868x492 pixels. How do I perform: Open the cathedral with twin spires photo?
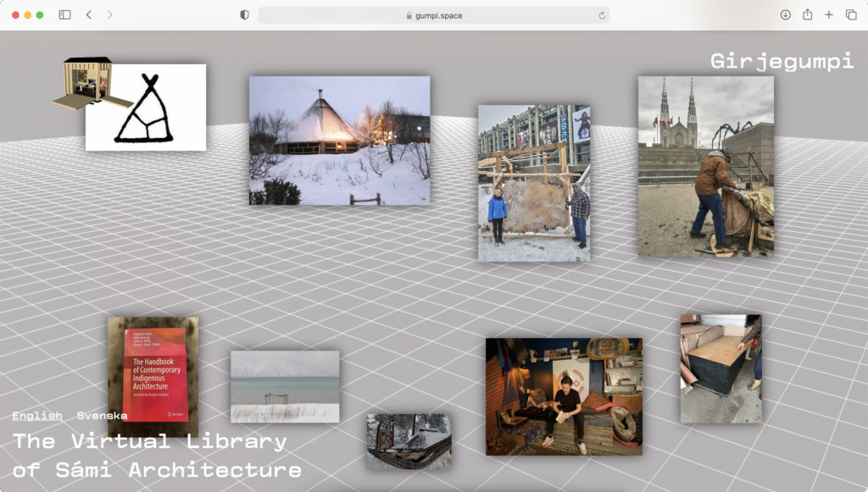[x=705, y=166]
